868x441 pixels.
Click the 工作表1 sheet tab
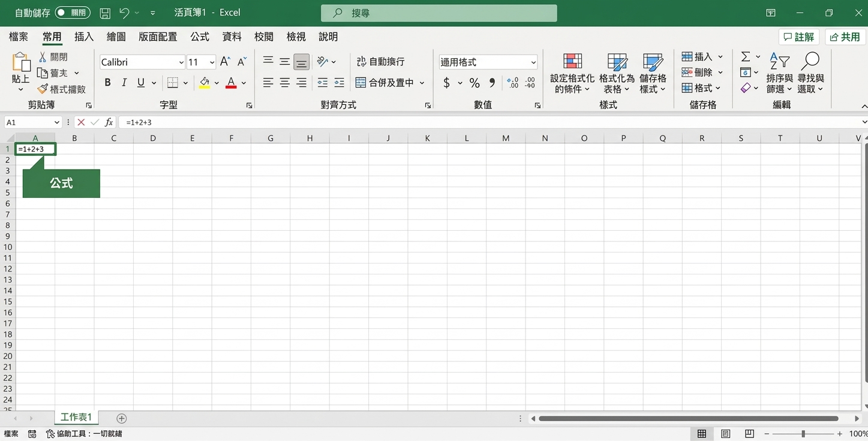click(x=76, y=417)
